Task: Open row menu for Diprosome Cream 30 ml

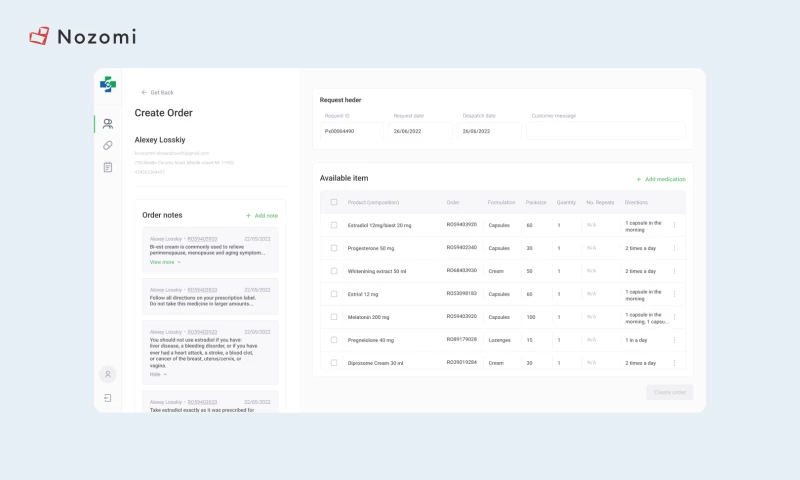Action: point(674,363)
